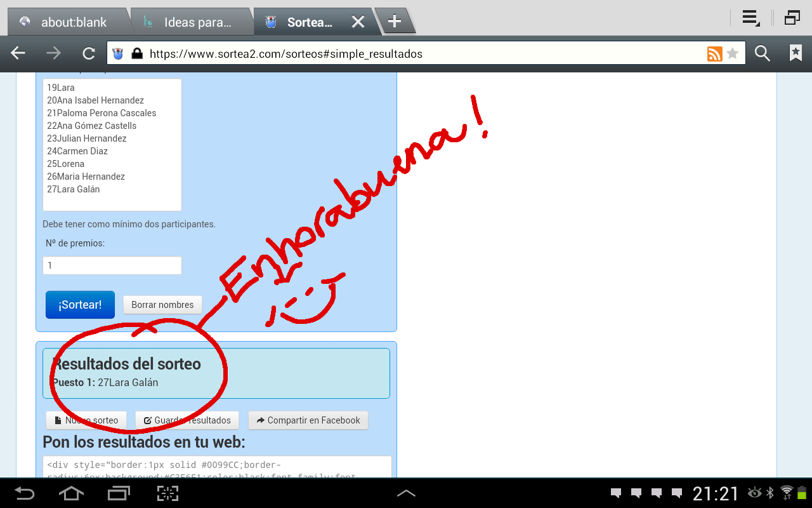Screen dimensions: 812x508
Task: Tap the browser back arrow
Action: [18, 54]
